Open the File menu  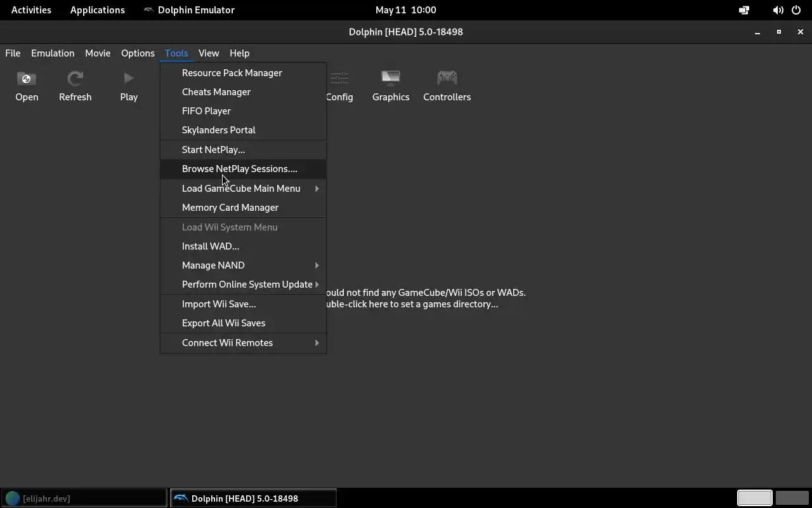click(x=13, y=53)
